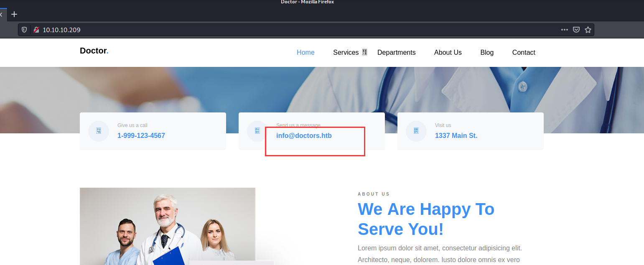
Task: Click the doctors team photo
Action: tap(168, 226)
